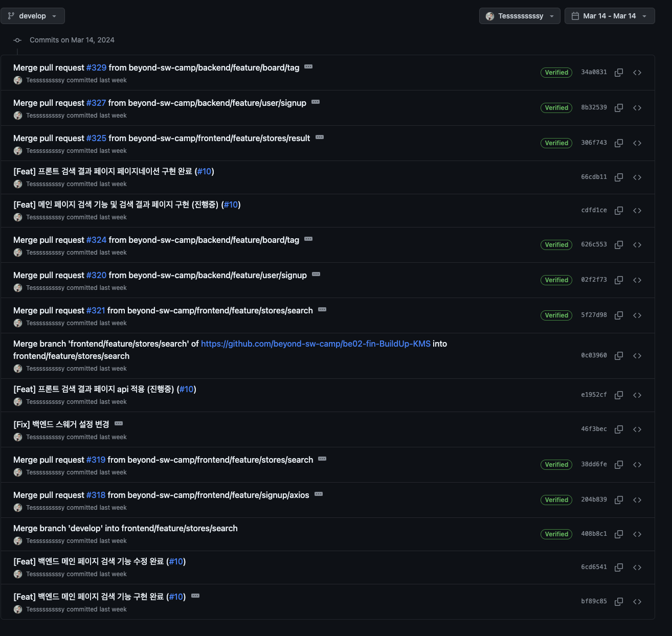Image resolution: width=672 pixels, height=636 pixels.
Task: Browse repository at commit 34a0831
Action: pyautogui.click(x=637, y=73)
